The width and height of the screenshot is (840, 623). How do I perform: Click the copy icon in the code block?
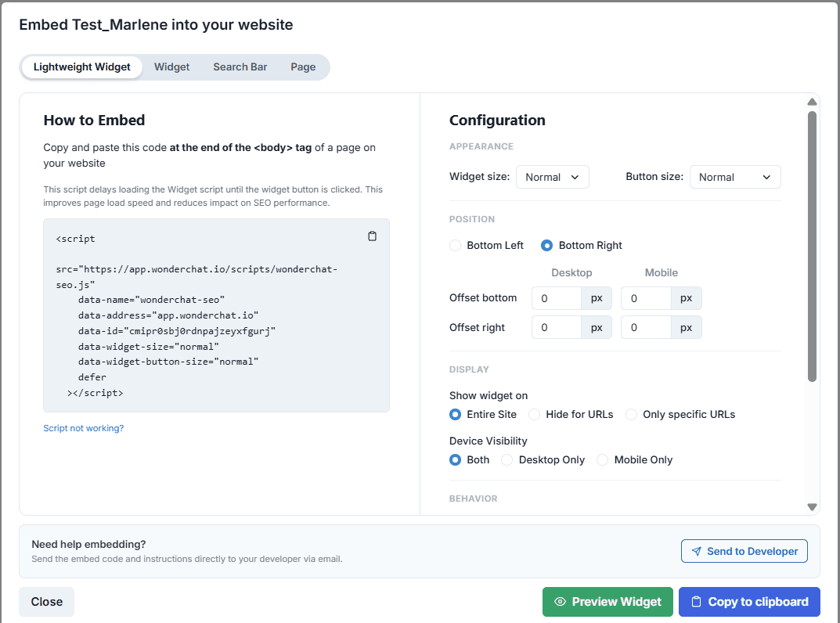point(373,236)
